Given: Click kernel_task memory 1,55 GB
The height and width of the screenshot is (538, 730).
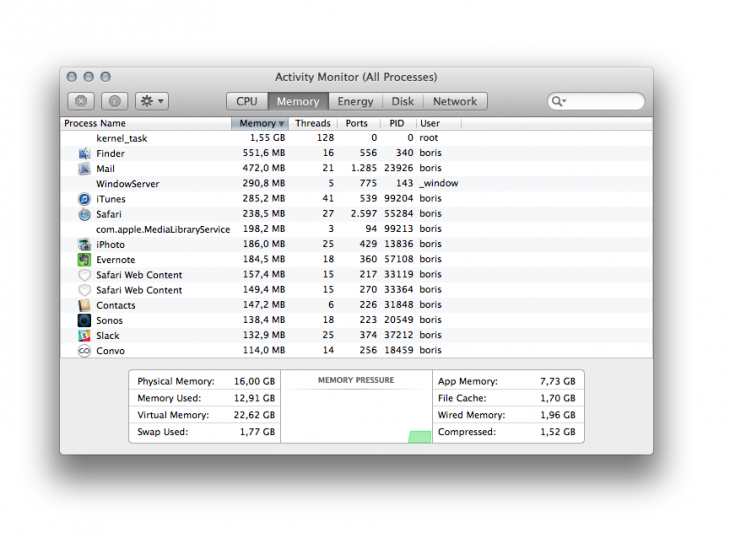Looking at the screenshot, I should coord(267,138).
